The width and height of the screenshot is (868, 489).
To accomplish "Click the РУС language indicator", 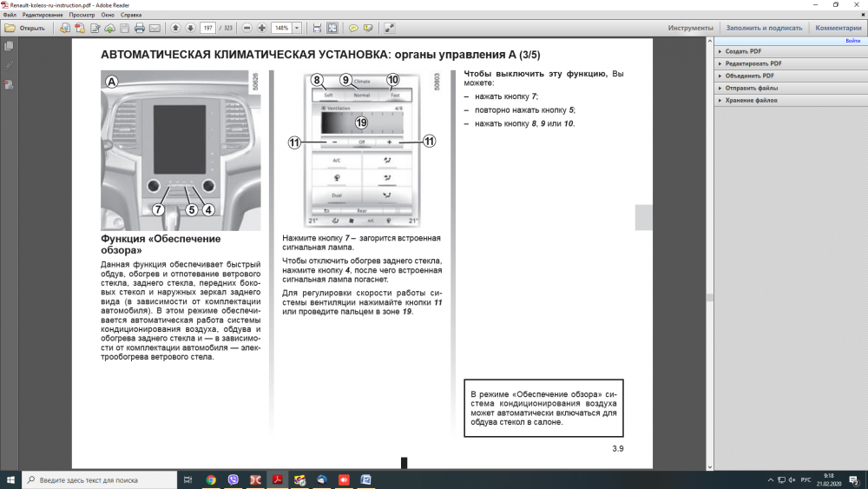I will coord(806,479).
